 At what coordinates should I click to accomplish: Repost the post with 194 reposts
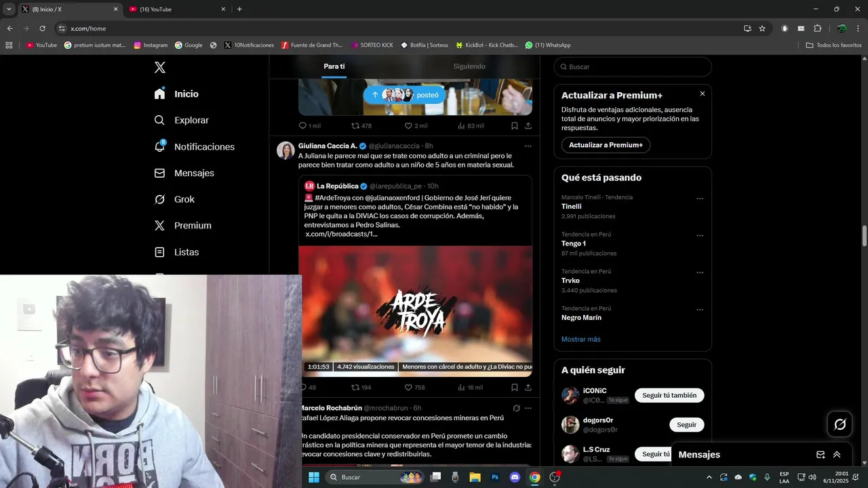(361, 388)
